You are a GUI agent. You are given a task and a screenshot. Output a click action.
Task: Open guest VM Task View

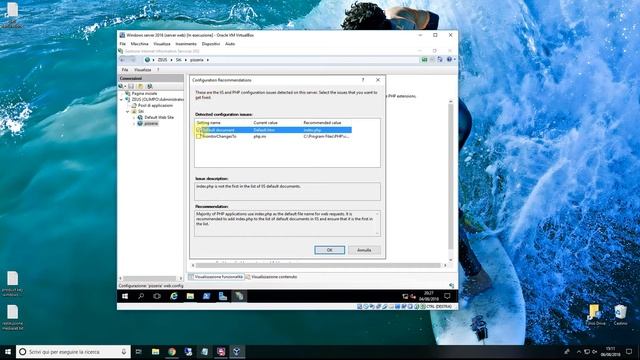click(x=157, y=296)
